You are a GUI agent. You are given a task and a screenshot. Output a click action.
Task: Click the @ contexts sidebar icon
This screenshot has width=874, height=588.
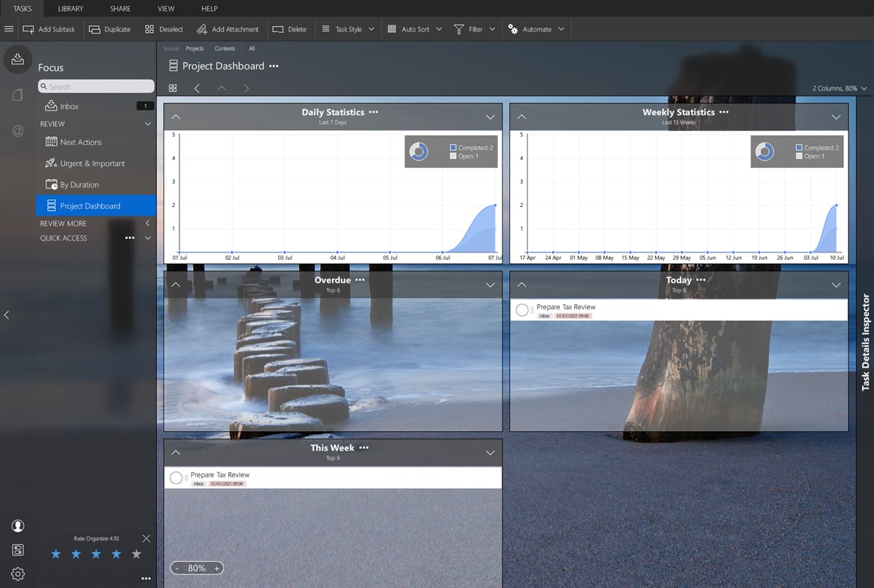(17, 131)
